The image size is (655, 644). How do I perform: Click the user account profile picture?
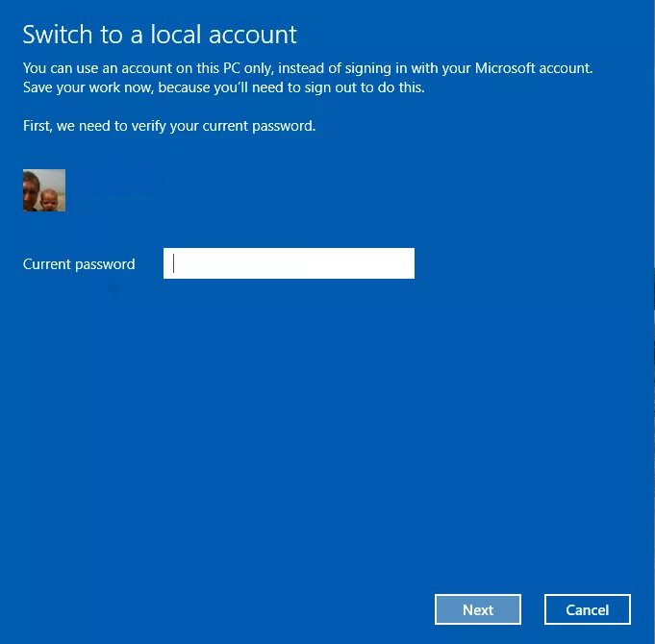click(x=44, y=190)
